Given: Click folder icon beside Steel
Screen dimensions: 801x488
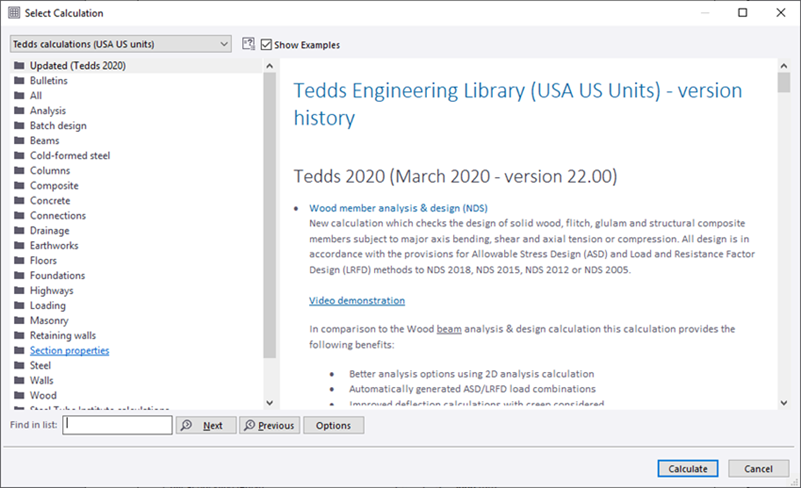Looking at the screenshot, I should point(19,365).
